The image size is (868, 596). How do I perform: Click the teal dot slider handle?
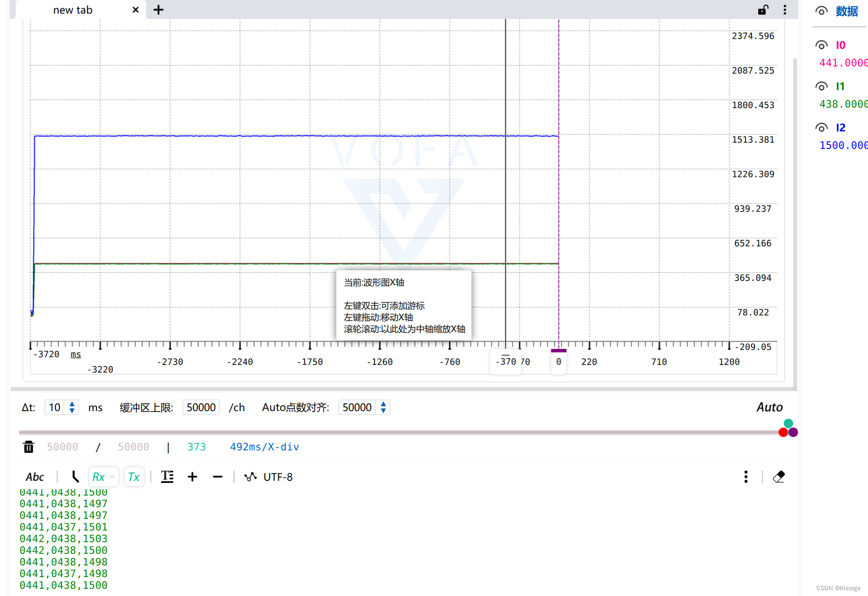pos(788,424)
